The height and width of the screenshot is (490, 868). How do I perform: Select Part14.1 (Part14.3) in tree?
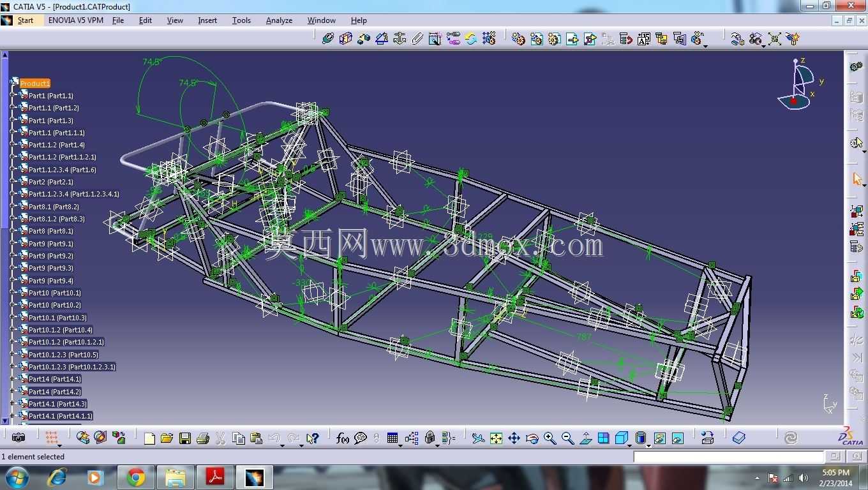tap(57, 404)
